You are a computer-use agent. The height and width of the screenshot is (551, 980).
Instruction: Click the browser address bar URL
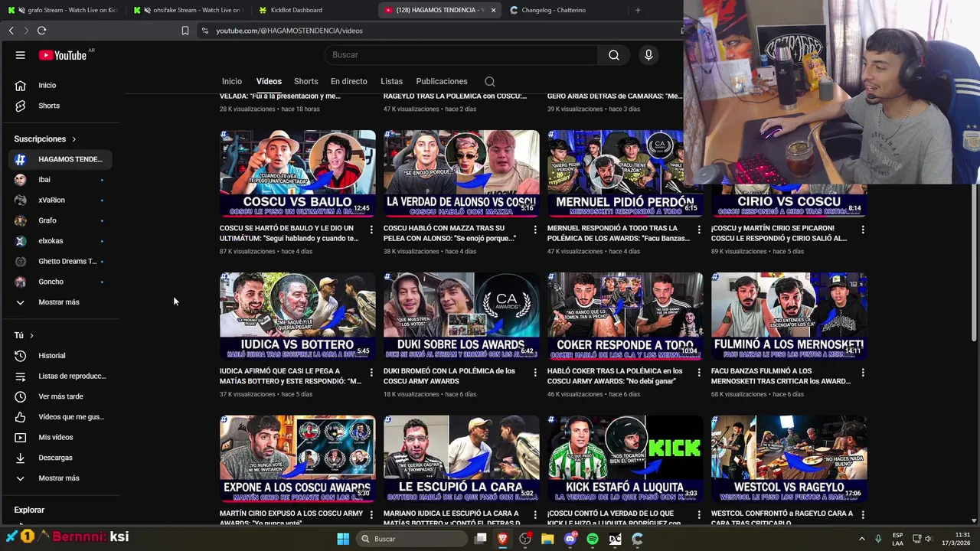[x=289, y=31]
